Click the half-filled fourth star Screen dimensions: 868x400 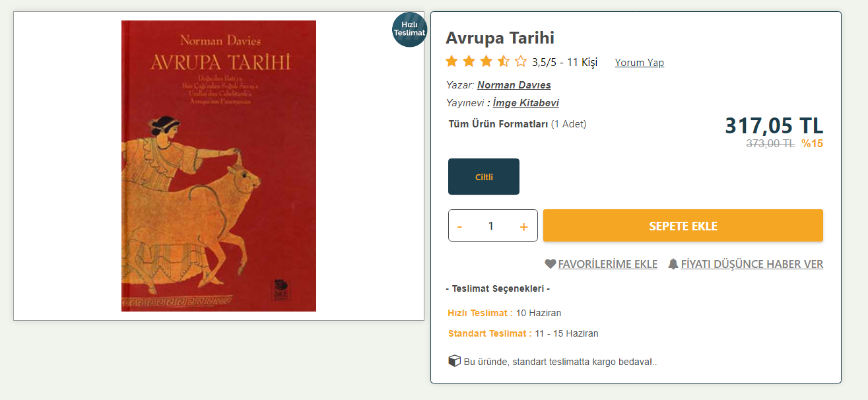(x=504, y=61)
